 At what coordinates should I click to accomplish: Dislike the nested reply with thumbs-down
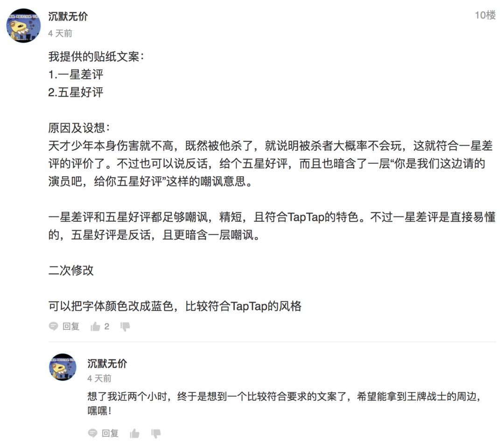click(156, 434)
